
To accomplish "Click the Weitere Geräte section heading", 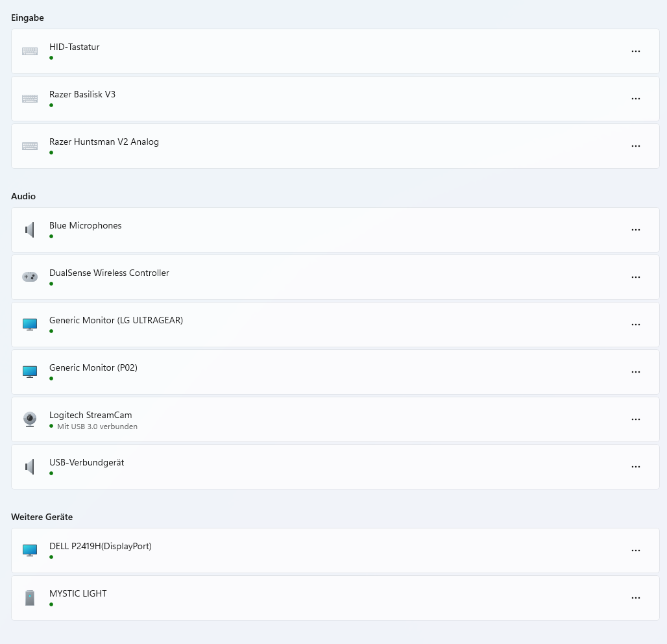I will pos(42,517).
